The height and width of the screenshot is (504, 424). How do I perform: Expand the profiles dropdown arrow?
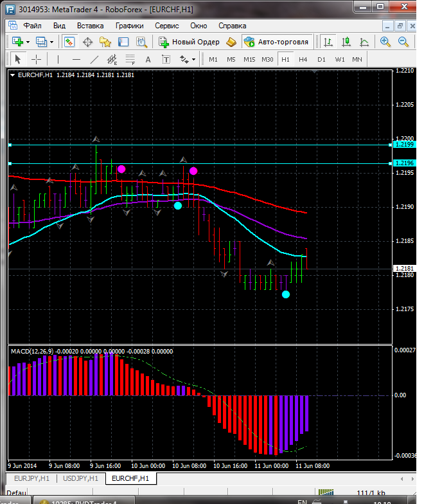pyautogui.click(x=51, y=42)
